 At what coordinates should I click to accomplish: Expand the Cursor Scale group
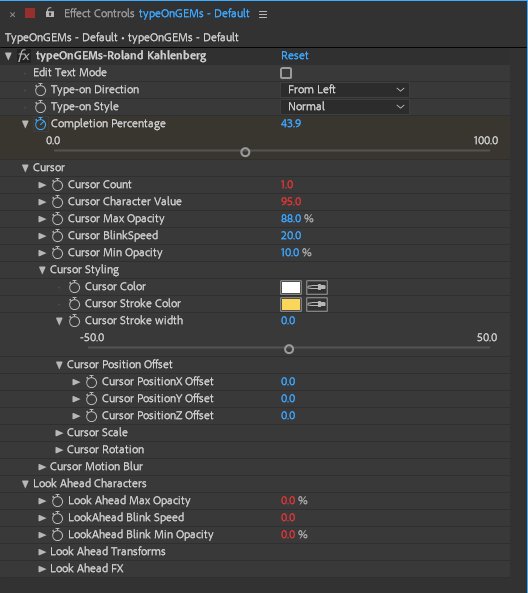coord(59,433)
